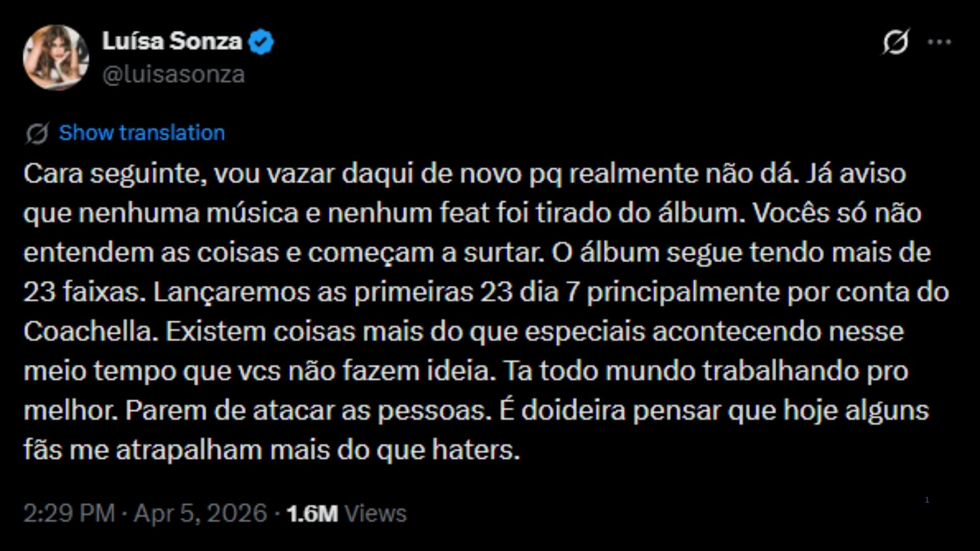Open Luísa Sonza's profile picture
The width and height of the screenshot is (980, 551).
(56, 57)
